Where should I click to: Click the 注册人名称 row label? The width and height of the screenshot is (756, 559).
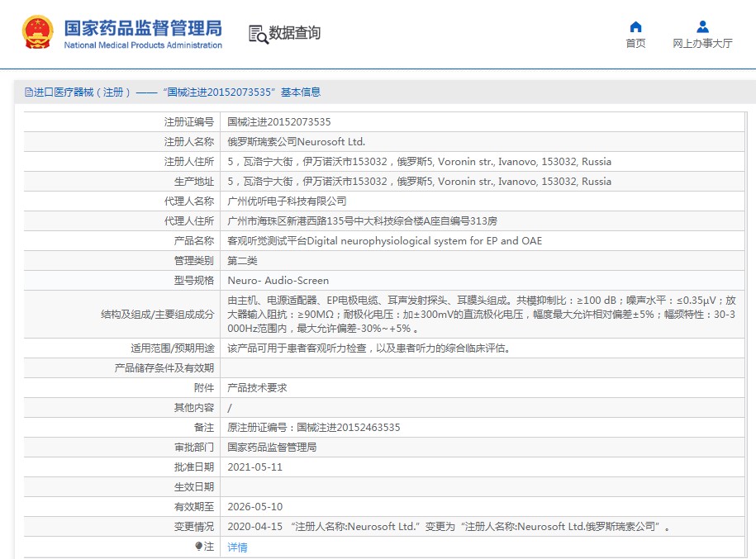tap(189, 142)
